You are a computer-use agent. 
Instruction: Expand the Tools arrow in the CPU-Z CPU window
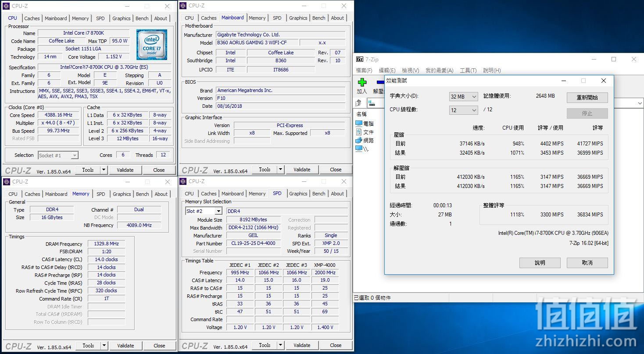pos(104,170)
